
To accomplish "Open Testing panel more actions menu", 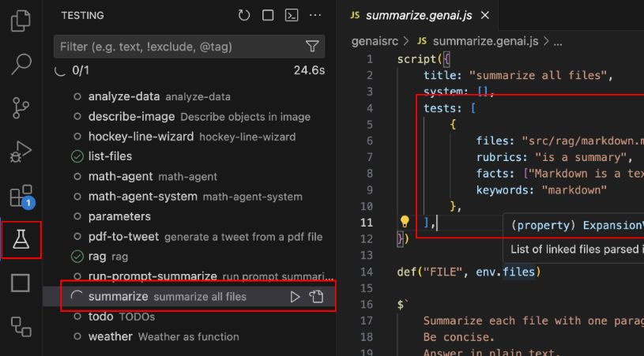I will tap(315, 16).
